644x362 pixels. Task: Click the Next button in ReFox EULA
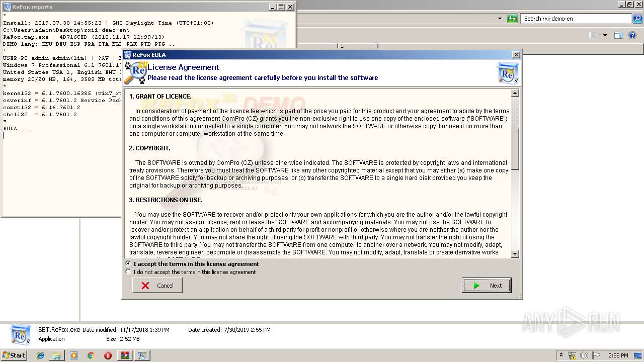tap(487, 286)
